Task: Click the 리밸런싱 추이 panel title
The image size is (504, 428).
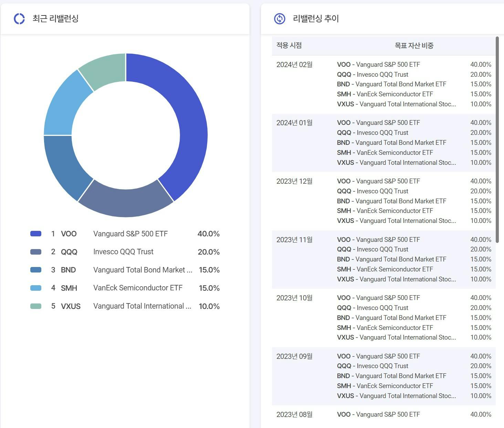Action: tap(316, 19)
